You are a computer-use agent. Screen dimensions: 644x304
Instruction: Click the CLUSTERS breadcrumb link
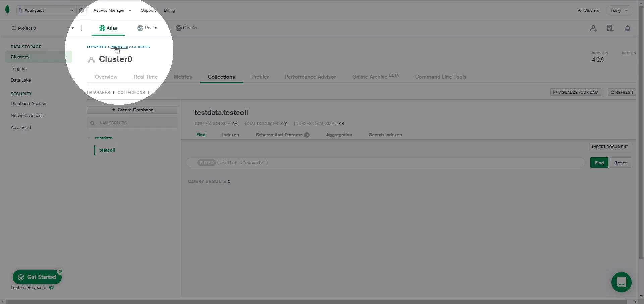[x=141, y=47]
